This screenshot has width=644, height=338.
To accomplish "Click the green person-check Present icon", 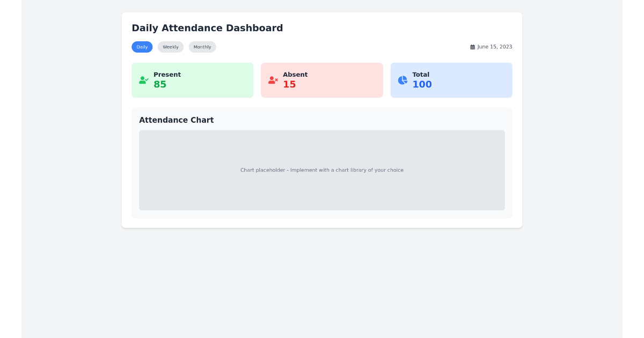I will [143, 80].
